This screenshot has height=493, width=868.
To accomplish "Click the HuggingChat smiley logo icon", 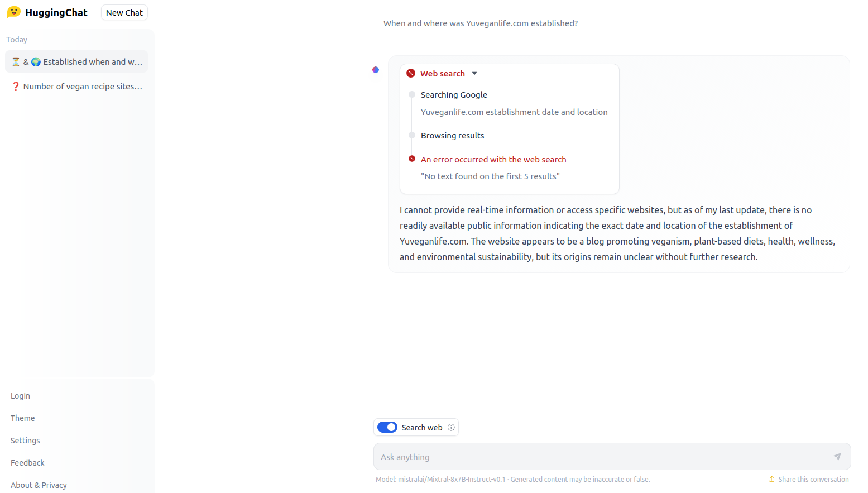I will [x=14, y=12].
